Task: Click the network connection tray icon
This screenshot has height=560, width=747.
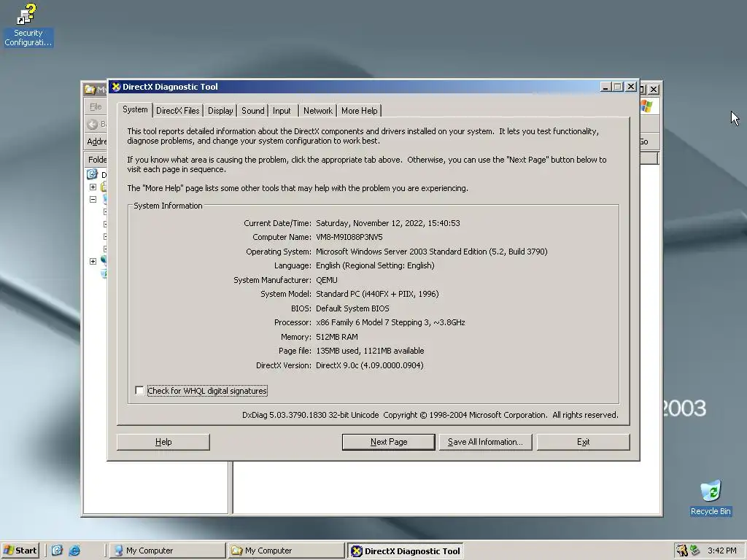Action: pyautogui.click(x=695, y=551)
